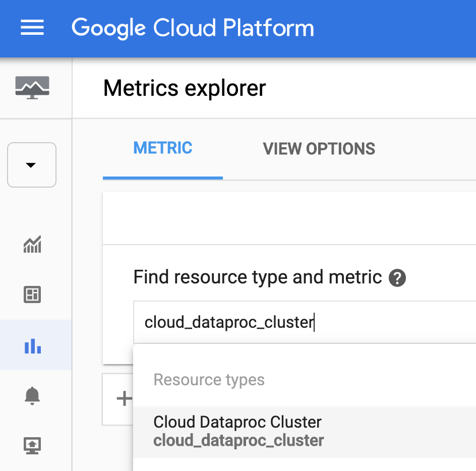
Task: Click the Metrics explorer page title
Action: click(185, 88)
